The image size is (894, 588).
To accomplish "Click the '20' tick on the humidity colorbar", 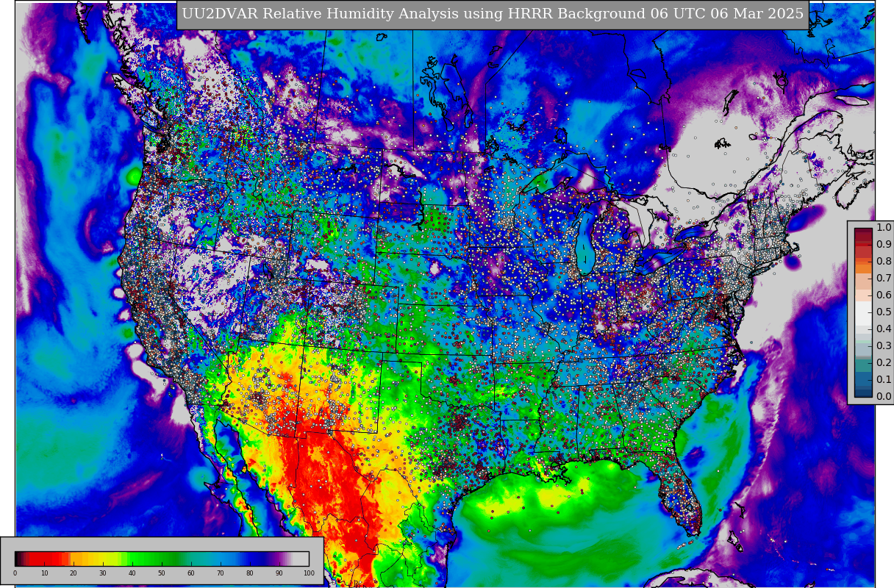I will pyautogui.click(x=74, y=573).
